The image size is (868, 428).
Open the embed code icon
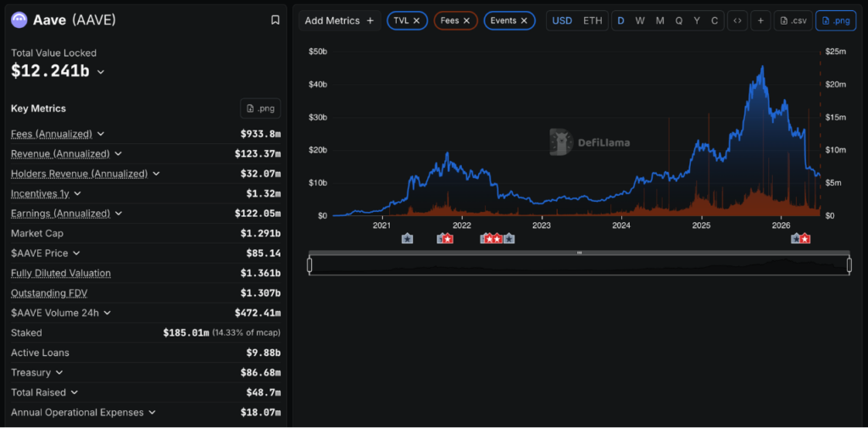click(737, 20)
